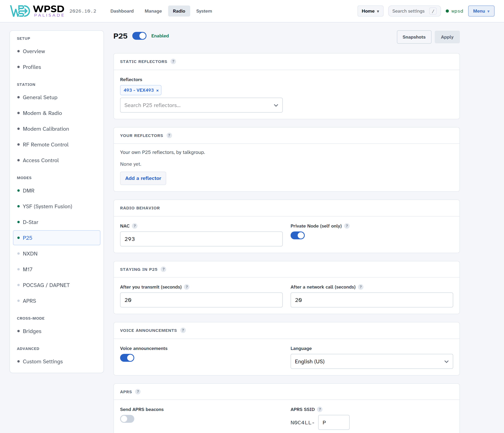Select the Radio tab
Image resolution: width=504 pixels, height=433 pixels.
pos(179,11)
